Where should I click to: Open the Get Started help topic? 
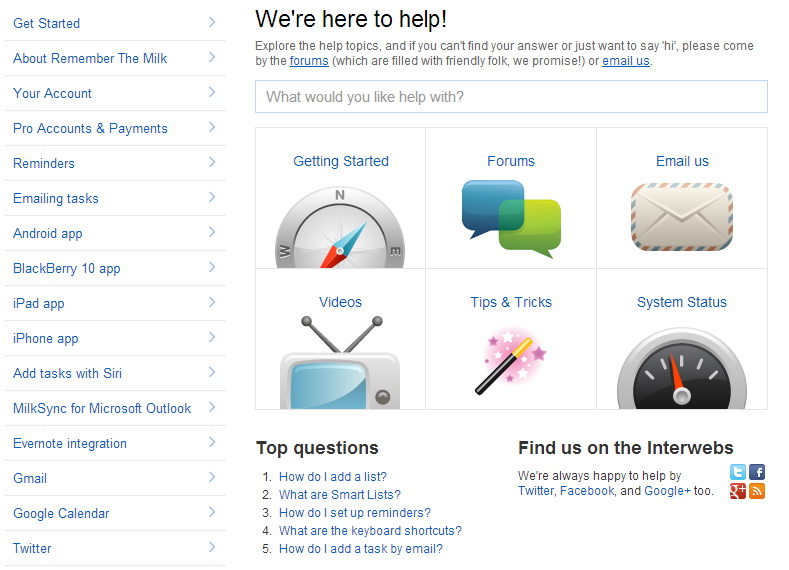pyautogui.click(x=46, y=23)
